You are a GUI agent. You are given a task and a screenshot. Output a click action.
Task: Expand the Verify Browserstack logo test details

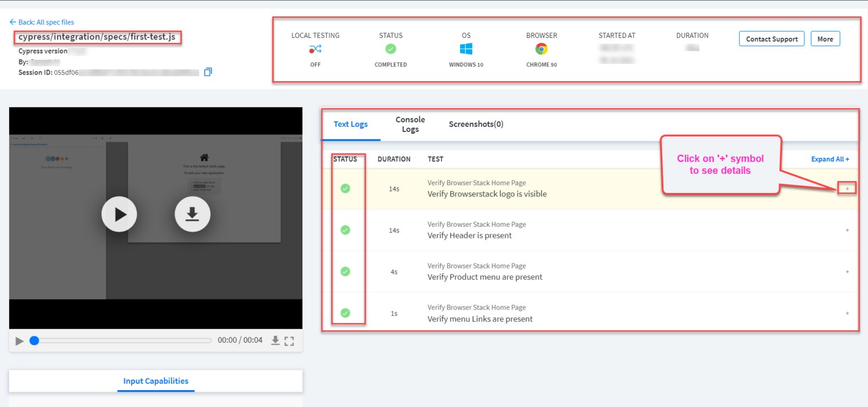847,187
